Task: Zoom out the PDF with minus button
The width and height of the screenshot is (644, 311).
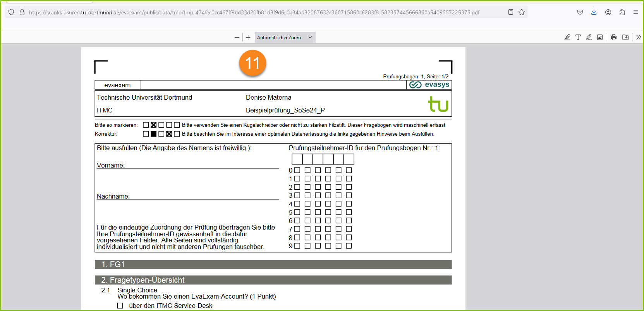Action: click(237, 38)
